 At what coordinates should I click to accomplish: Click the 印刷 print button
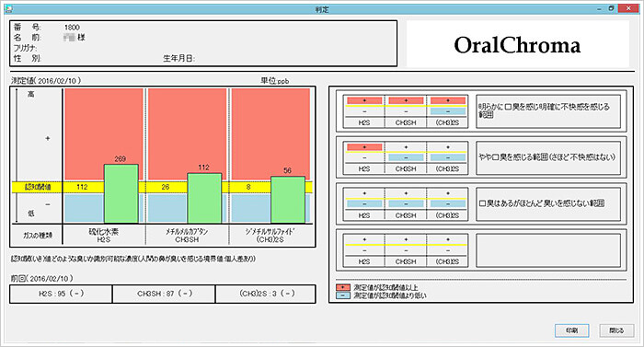571,330
